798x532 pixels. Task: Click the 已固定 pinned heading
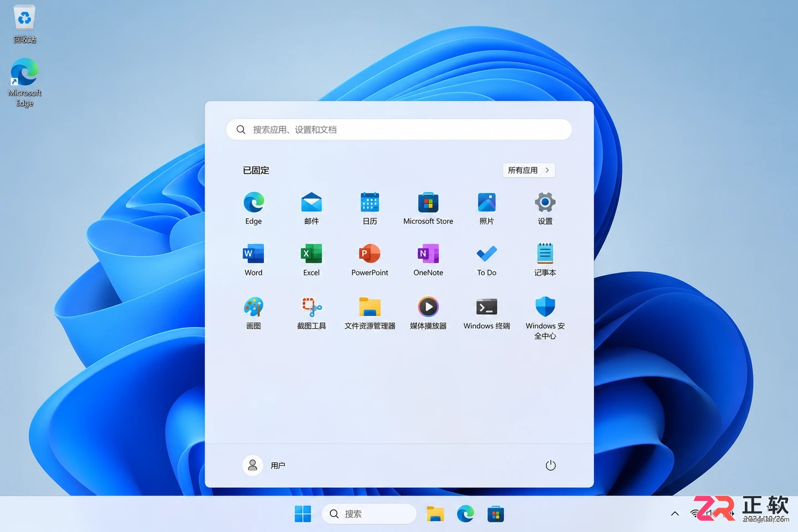point(256,170)
